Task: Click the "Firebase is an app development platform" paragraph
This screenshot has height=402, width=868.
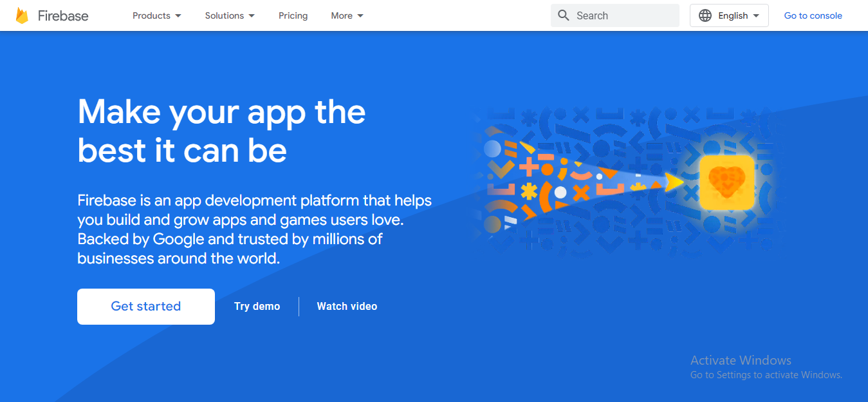Action: click(x=255, y=229)
